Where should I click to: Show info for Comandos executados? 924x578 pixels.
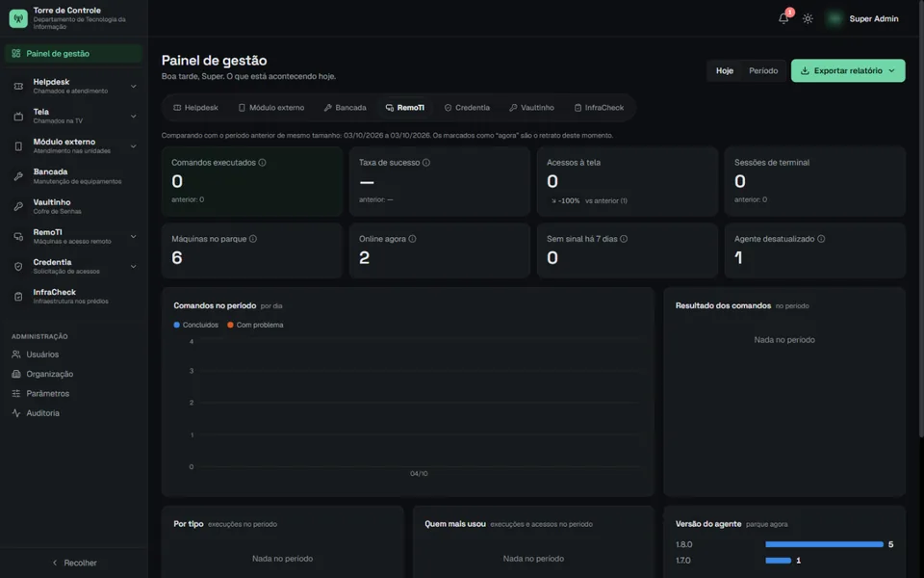[x=262, y=162]
